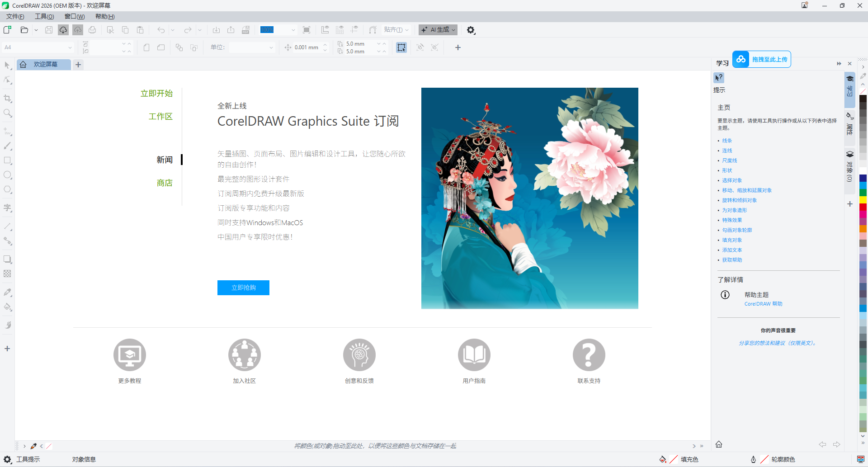Set page orientation to landscape

[x=161, y=47]
